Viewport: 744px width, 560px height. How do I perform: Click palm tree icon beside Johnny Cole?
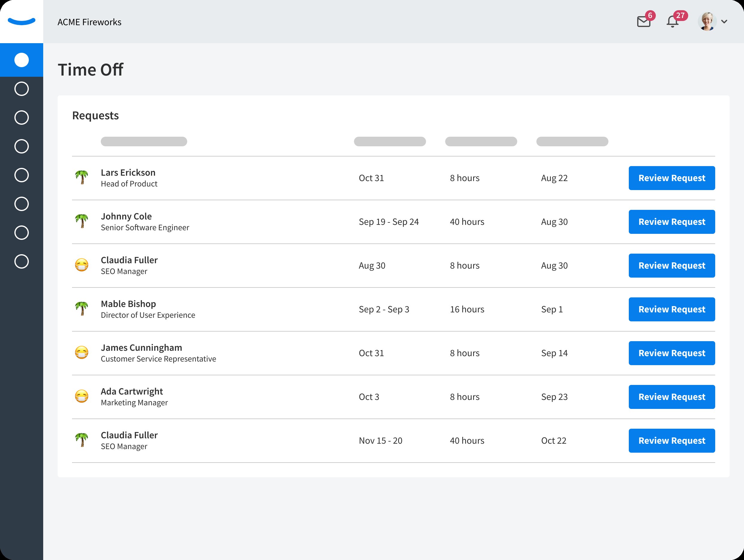point(81,221)
